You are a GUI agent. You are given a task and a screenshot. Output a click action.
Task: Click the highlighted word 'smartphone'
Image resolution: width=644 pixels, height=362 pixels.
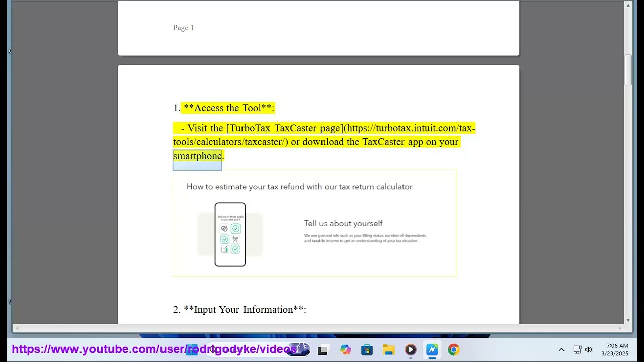coord(197,156)
